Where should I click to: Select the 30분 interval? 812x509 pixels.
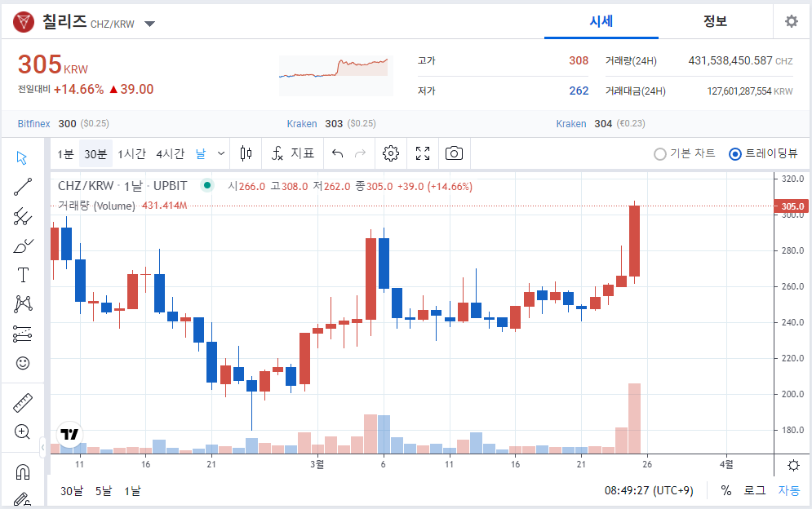[95, 154]
